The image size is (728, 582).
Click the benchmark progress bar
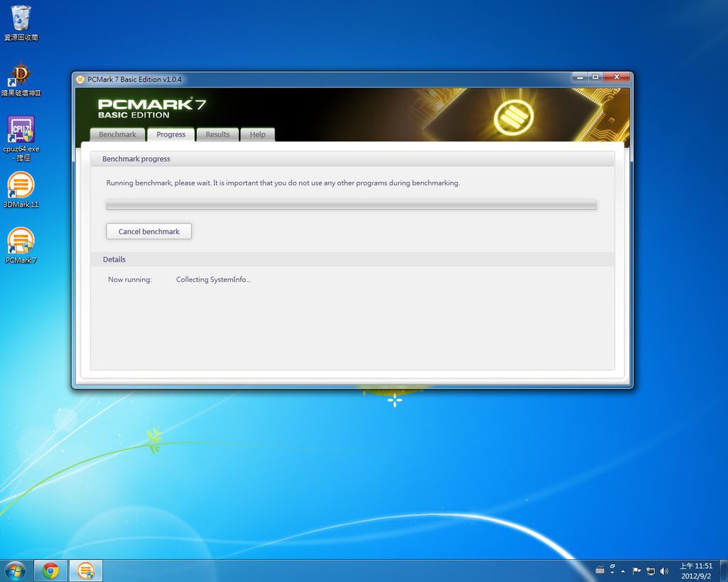(x=351, y=205)
